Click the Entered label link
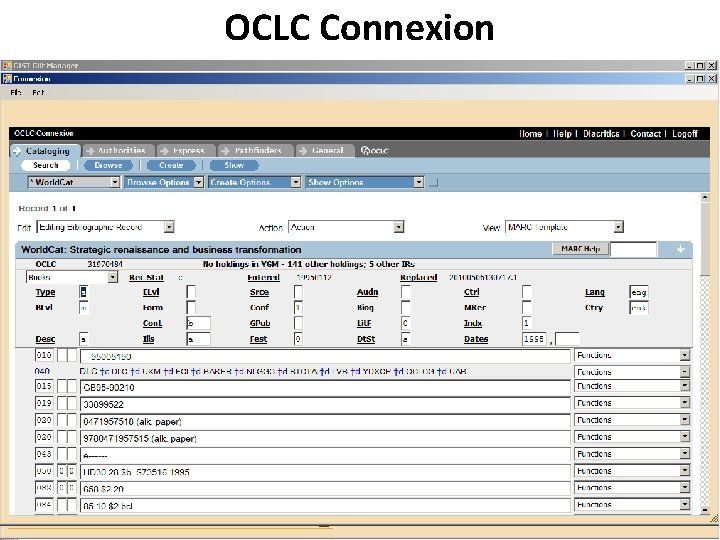 264,277
